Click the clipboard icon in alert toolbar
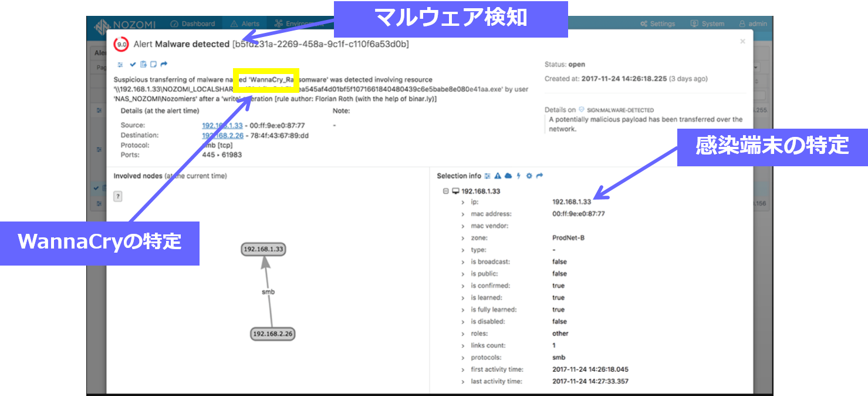Viewport: 868px width, 396px height. (143, 64)
